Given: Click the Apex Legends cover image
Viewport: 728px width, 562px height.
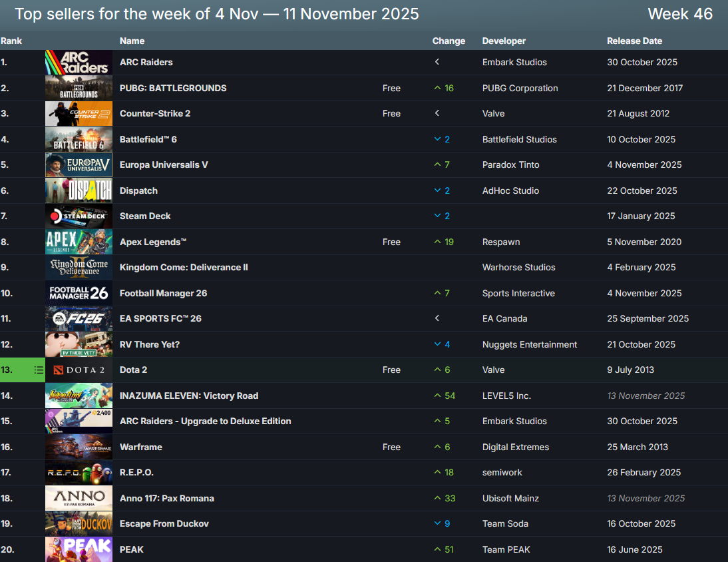Looking at the screenshot, I should pyautogui.click(x=79, y=242).
